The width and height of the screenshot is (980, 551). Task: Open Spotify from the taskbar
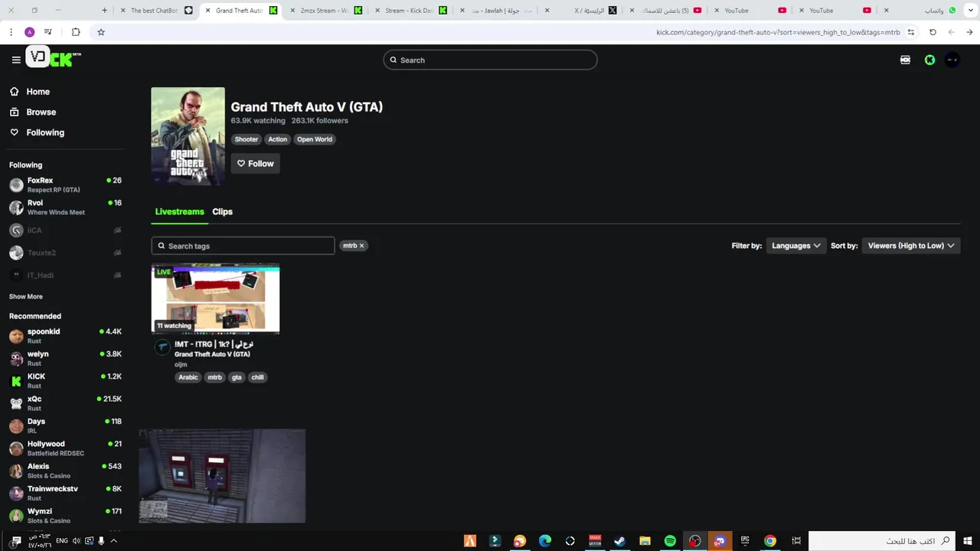click(670, 541)
